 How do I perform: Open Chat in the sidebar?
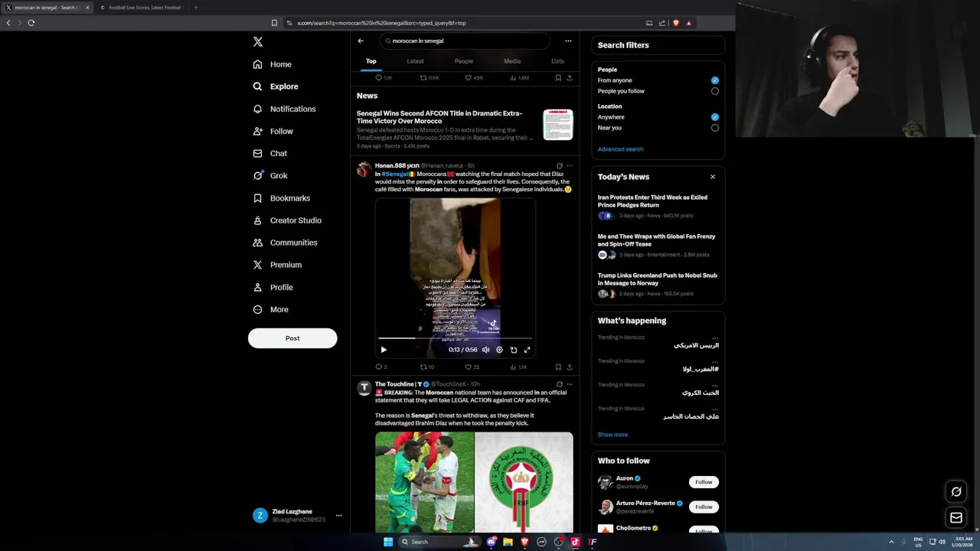(x=270, y=153)
